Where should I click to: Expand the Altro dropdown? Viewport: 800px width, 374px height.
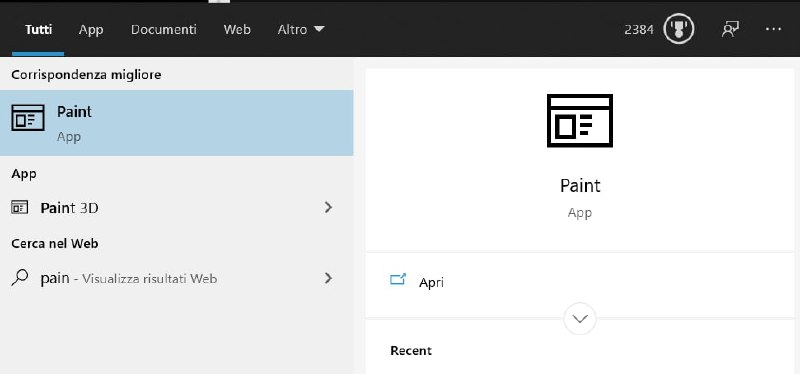pos(301,29)
